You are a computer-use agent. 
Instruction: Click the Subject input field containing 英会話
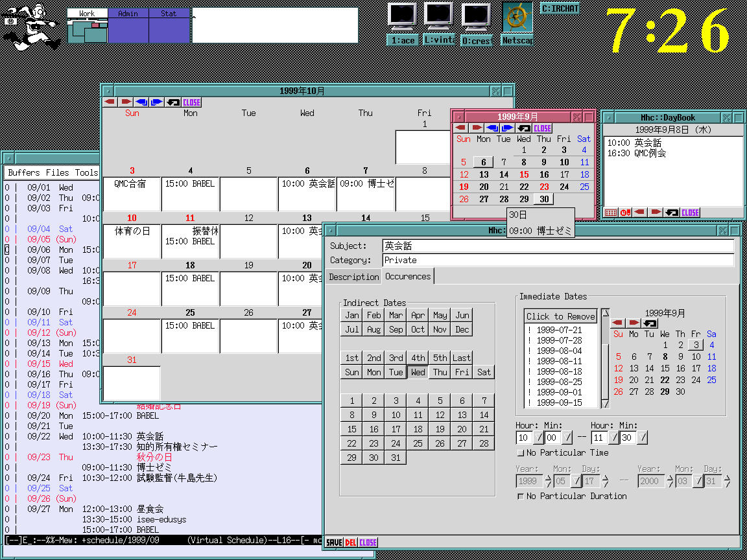pyautogui.click(x=558, y=246)
